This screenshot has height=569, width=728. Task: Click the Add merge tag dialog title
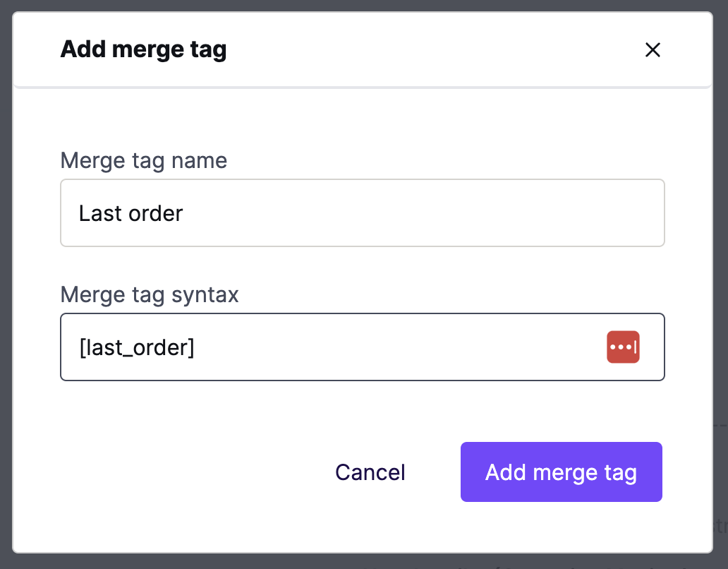[x=143, y=49]
